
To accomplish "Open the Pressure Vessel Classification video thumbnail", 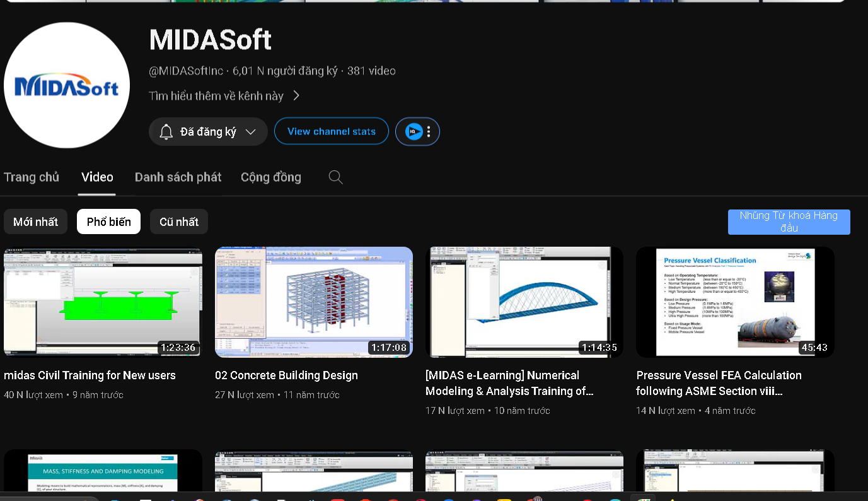I will 735,302.
